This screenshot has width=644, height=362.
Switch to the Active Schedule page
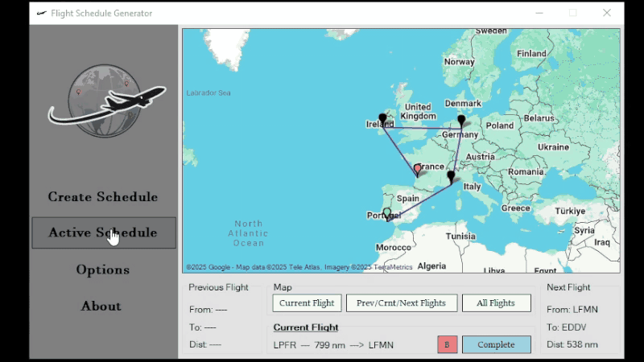pyautogui.click(x=103, y=232)
